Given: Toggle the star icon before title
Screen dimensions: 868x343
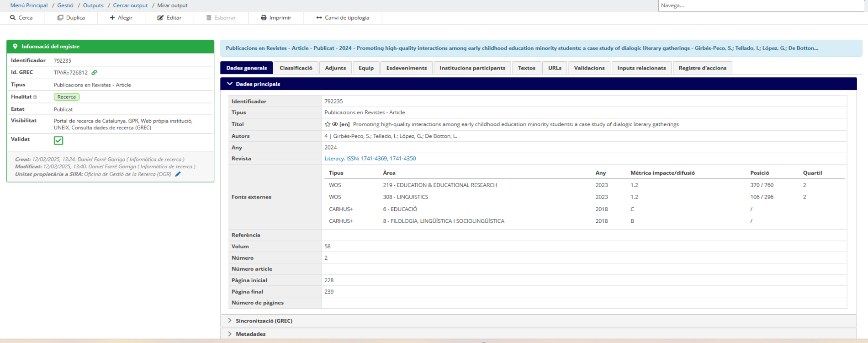Looking at the screenshot, I should [327, 124].
